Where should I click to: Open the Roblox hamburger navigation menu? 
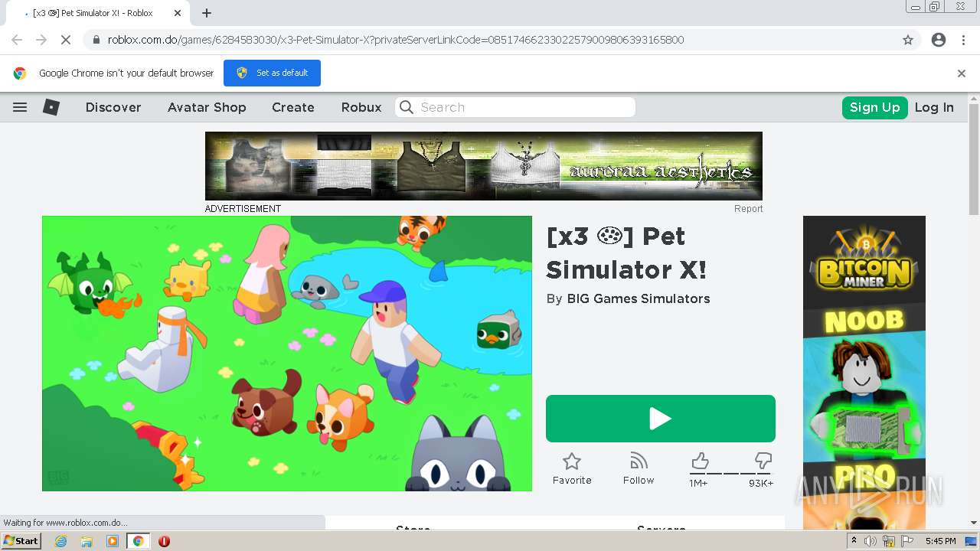[20, 107]
